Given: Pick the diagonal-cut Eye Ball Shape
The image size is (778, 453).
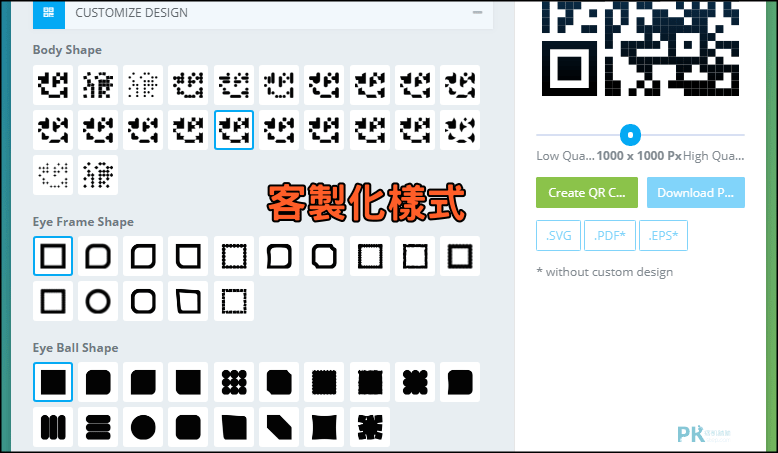Looking at the screenshot, I should pyautogui.click(x=279, y=427).
